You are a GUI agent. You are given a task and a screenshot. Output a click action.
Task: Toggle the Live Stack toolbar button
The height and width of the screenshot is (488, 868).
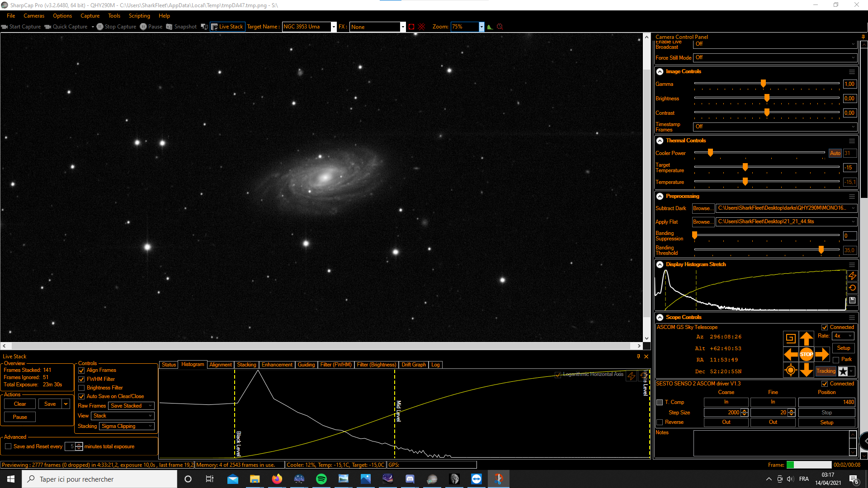pos(227,27)
